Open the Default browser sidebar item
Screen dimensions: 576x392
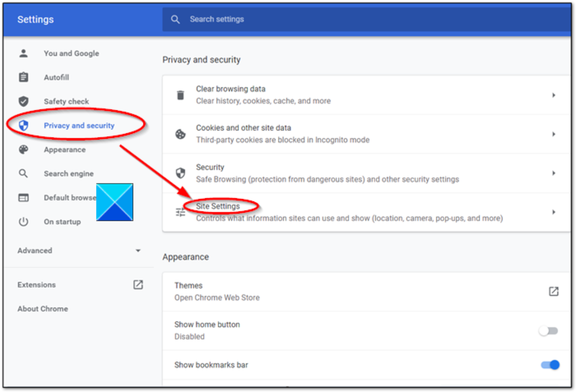point(69,198)
